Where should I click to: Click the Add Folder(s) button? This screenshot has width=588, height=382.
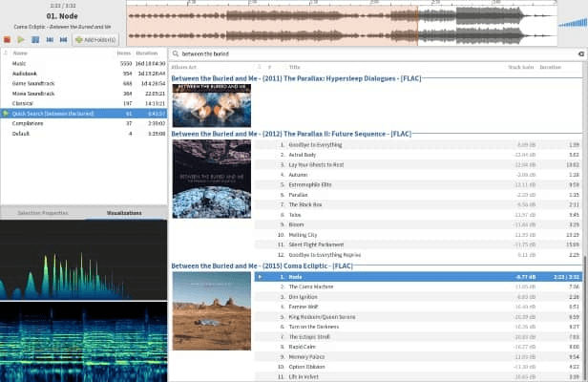point(95,39)
